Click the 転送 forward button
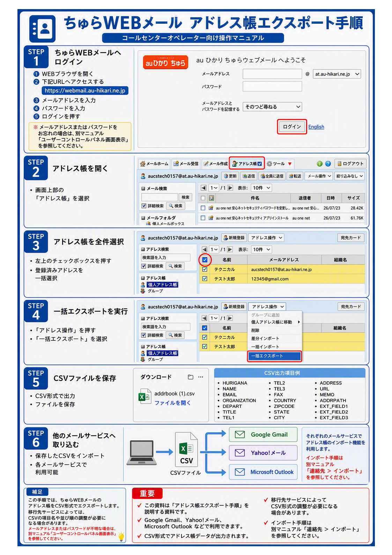The height and width of the screenshot is (555, 392). point(295,176)
